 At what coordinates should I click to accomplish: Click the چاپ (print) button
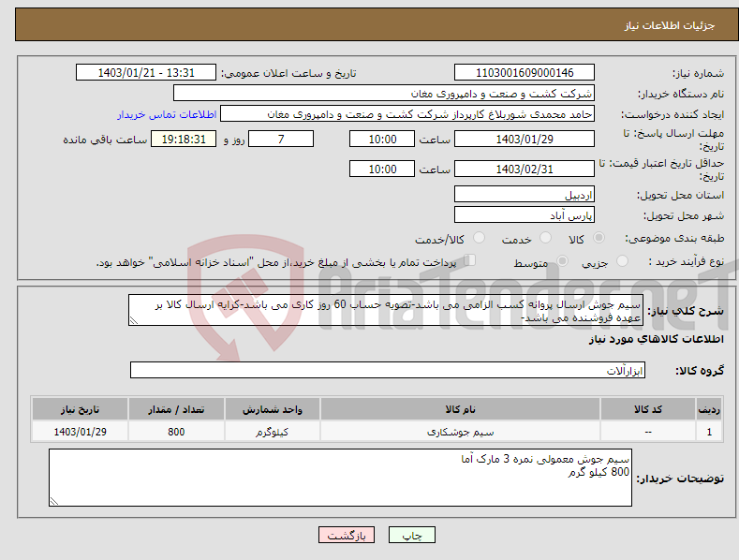coord(411,535)
